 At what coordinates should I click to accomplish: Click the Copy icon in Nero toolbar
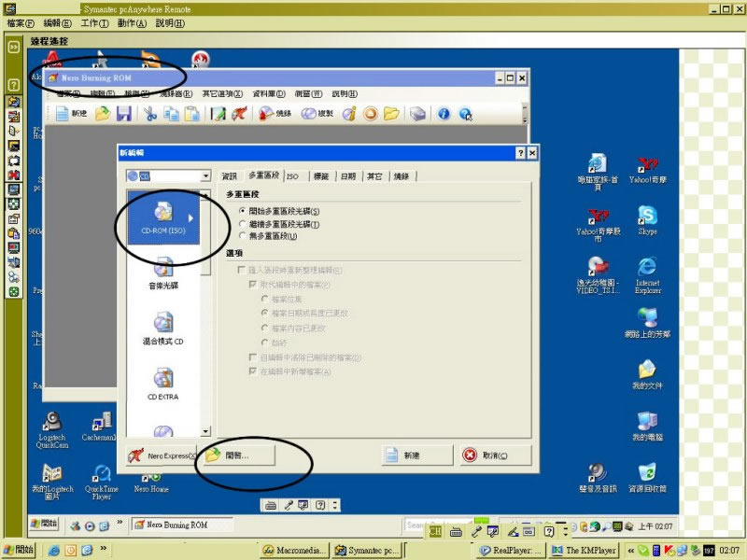click(172, 114)
